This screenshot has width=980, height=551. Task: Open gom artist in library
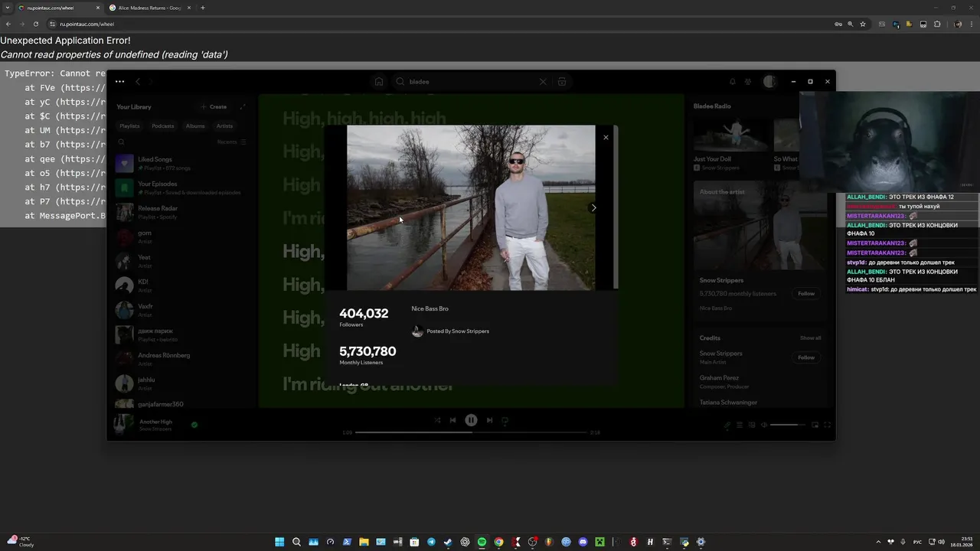tap(181, 236)
